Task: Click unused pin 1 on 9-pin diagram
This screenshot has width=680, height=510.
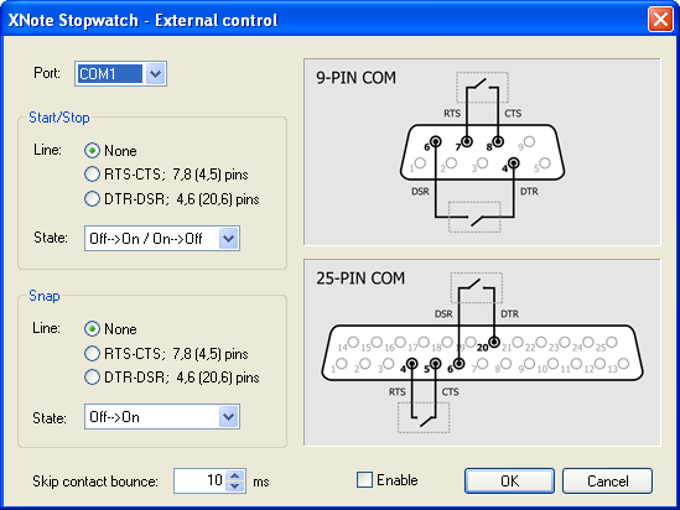Action: [420, 163]
